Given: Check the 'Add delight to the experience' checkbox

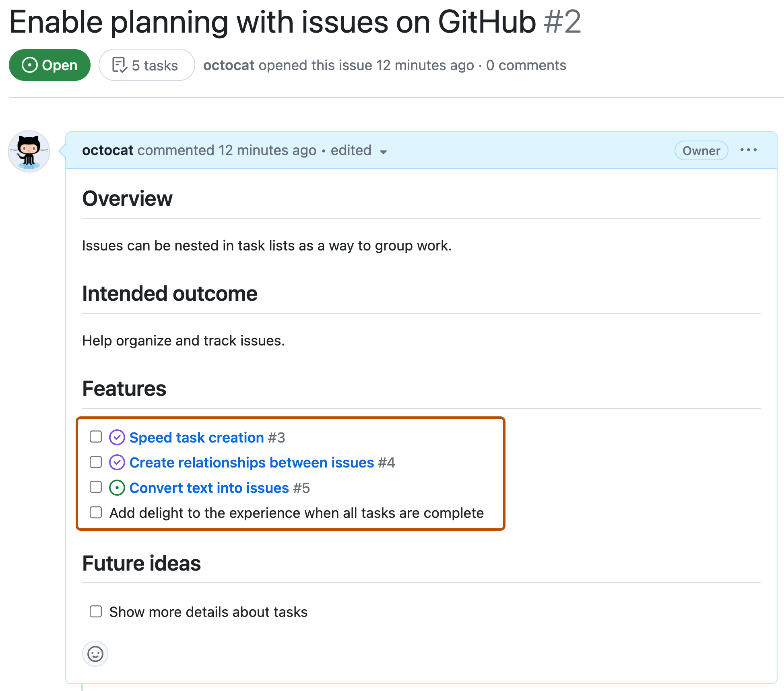Looking at the screenshot, I should (95, 512).
